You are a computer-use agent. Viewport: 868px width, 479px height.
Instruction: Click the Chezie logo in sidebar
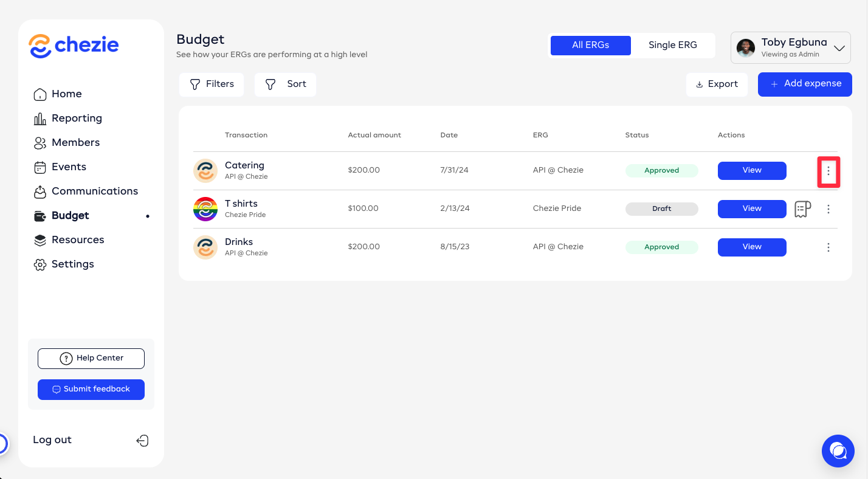(74, 46)
